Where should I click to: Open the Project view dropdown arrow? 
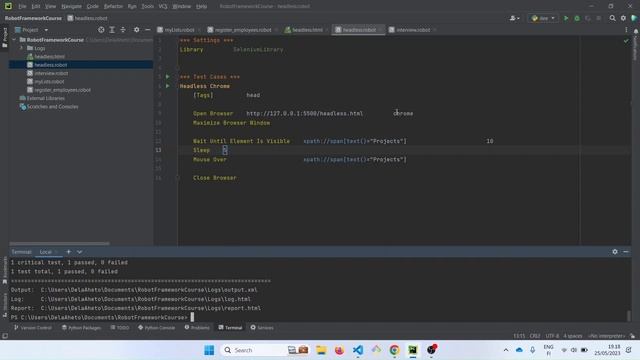[46, 30]
